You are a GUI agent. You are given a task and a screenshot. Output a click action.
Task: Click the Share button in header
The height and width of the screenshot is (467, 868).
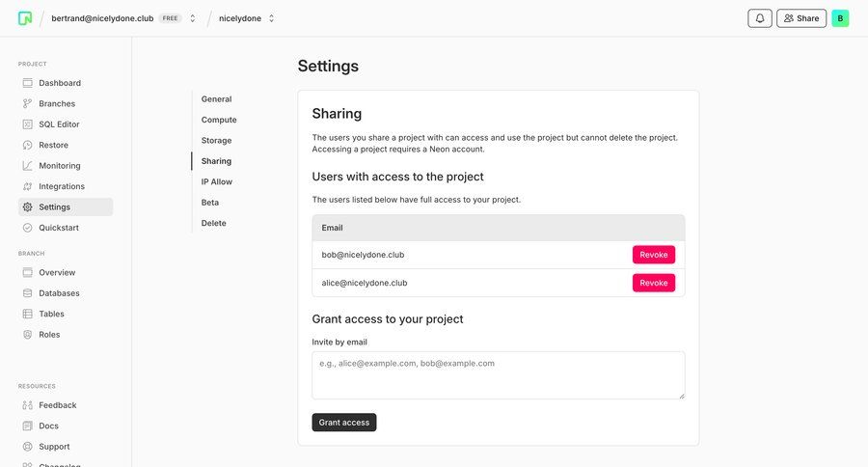tap(800, 18)
